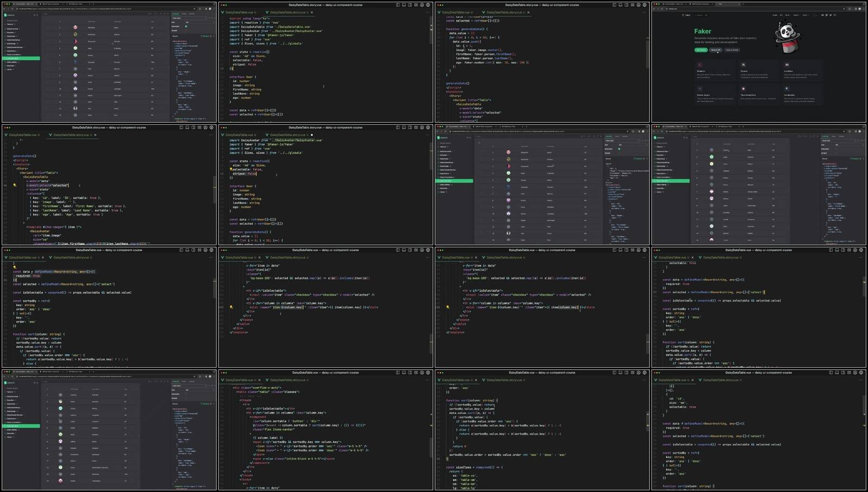The image size is (868, 492).
Task: Open the Discord icon in Faker's navbar
Action: click(822, 15)
